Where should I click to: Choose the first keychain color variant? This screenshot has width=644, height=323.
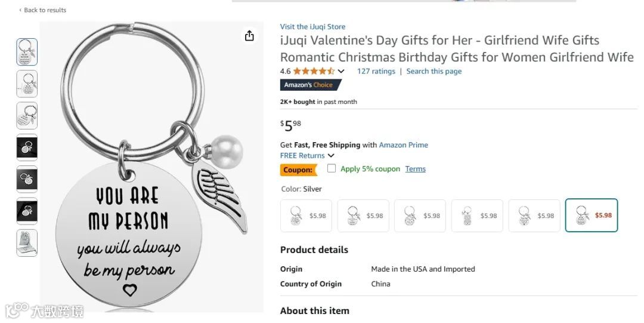pyautogui.click(x=307, y=216)
